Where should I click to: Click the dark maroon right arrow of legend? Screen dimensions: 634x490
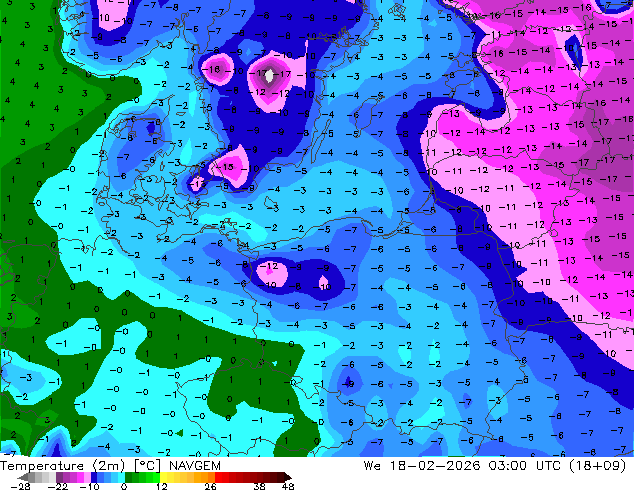tap(287, 477)
